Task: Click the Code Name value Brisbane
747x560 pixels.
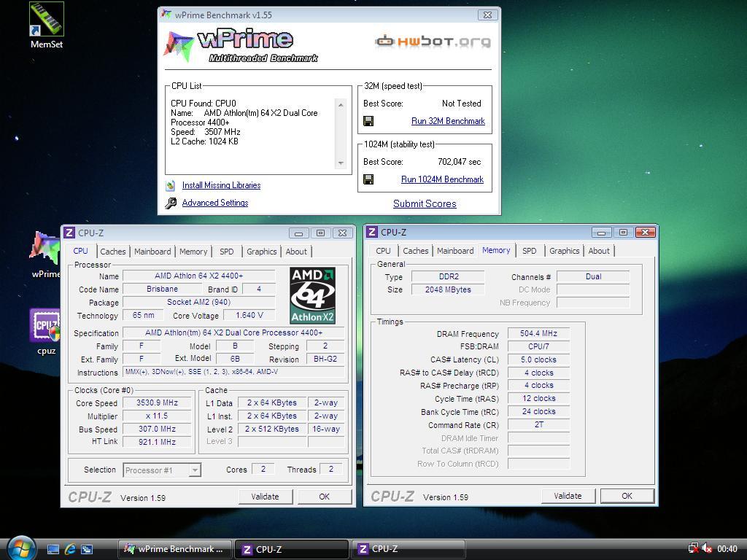Action: click(162, 289)
